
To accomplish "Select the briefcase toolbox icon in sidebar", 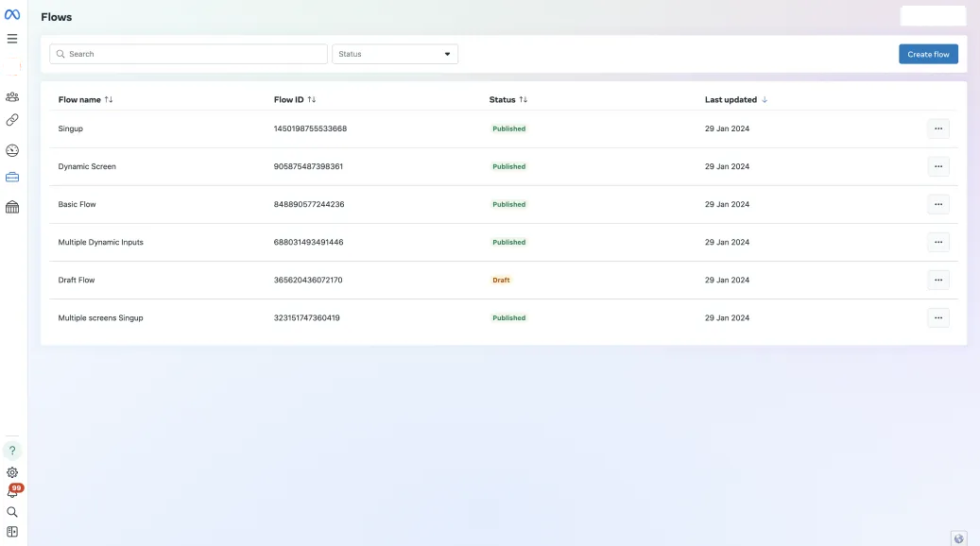I will 12,177.
